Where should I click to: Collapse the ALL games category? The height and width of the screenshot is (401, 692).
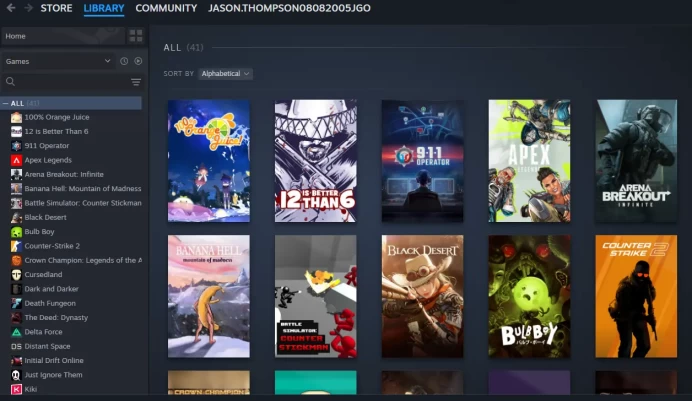pos(5,103)
